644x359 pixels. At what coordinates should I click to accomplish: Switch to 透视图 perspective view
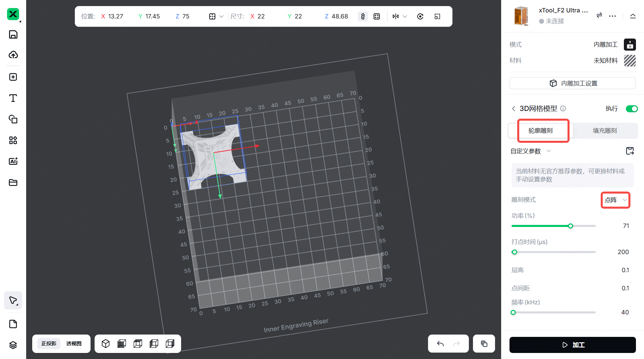coord(74,344)
